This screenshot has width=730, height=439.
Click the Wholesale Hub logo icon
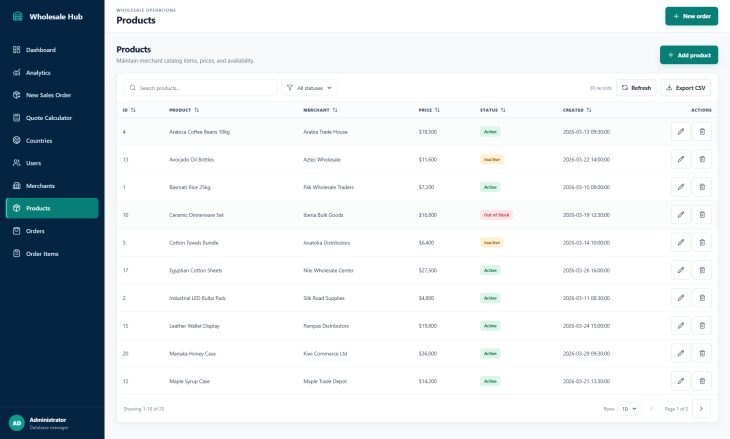pos(18,16)
